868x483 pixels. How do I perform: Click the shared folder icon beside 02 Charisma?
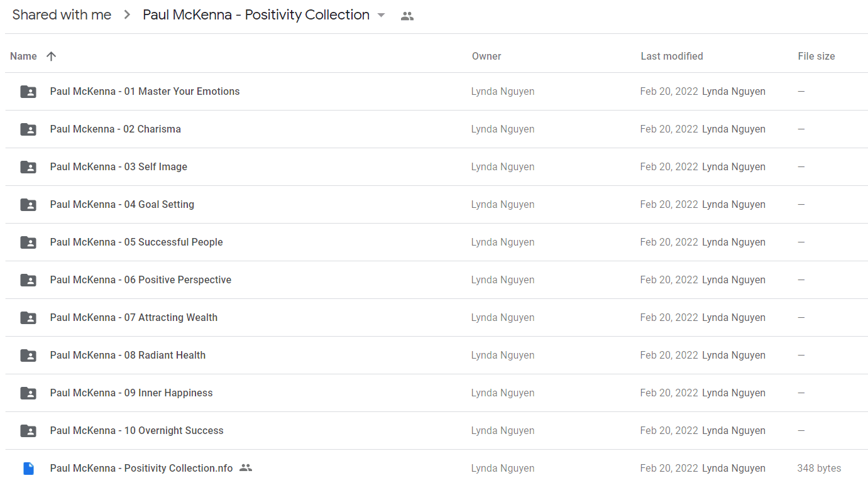28,129
